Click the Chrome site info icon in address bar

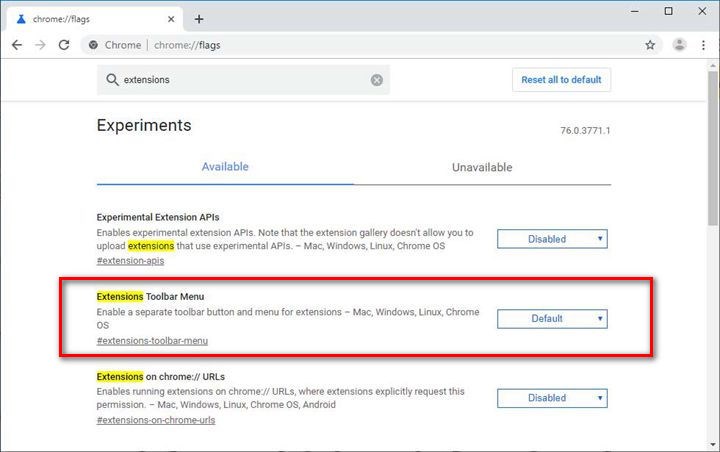[93, 45]
